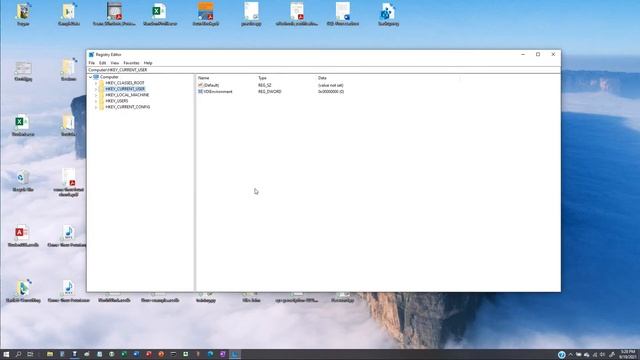
Task: Click the HKEY_CURRENT_CONFIG folder icon
Action: click(101, 107)
